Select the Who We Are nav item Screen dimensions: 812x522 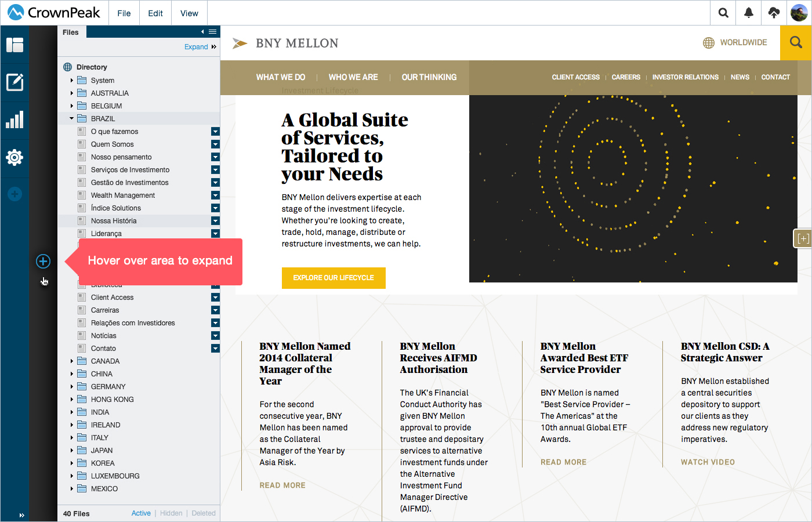click(x=353, y=77)
